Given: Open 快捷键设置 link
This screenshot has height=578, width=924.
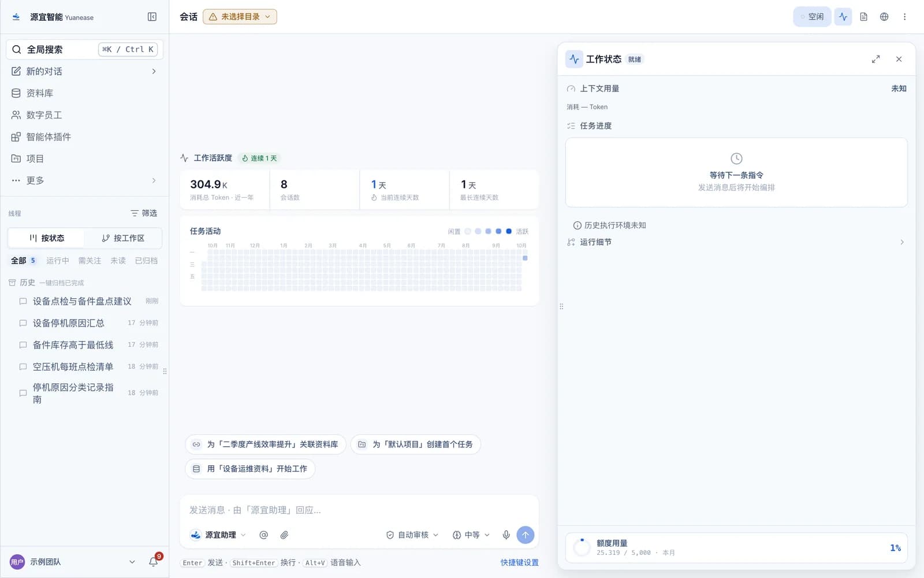Looking at the screenshot, I should pyautogui.click(x=519, y=562).
